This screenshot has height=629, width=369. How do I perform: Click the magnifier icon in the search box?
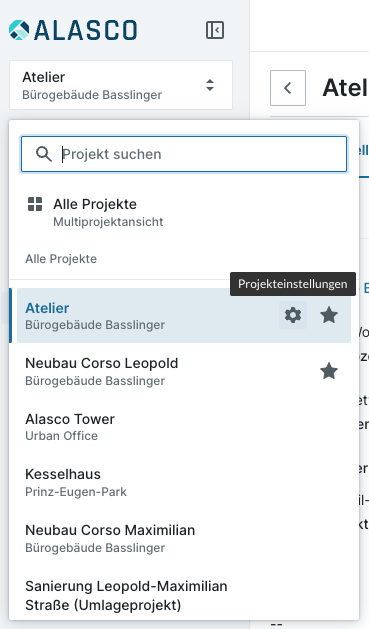pos(43,154)
